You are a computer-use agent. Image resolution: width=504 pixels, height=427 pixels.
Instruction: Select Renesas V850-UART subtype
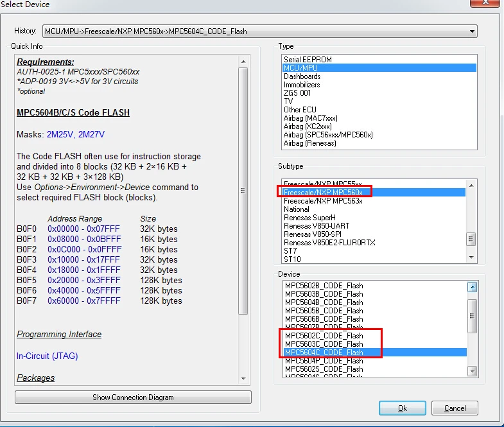[374, 226]
